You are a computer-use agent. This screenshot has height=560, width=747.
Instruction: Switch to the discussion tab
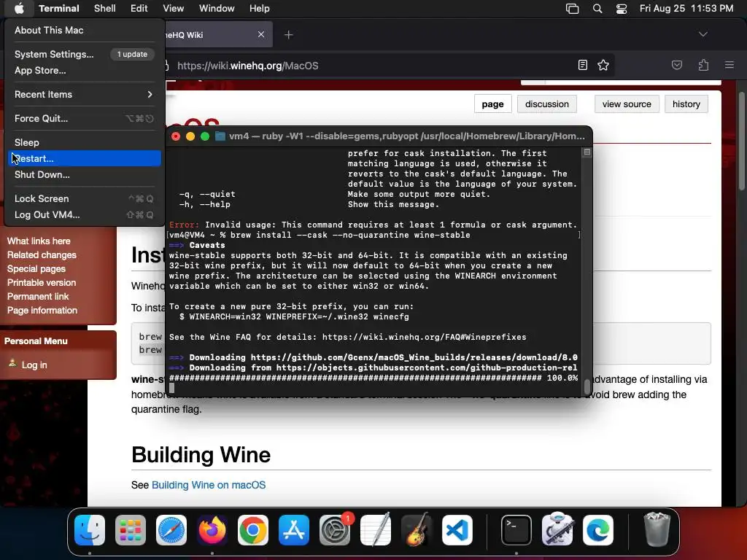tap(547, 104)
